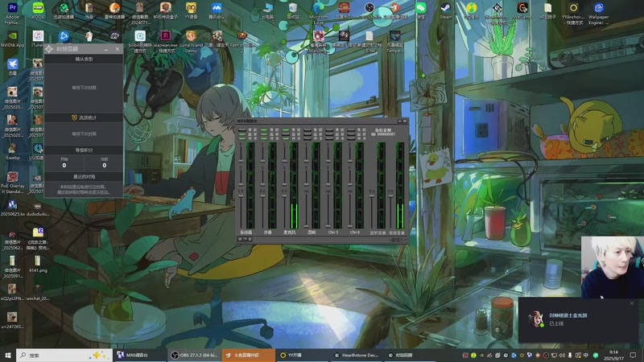Open the WeChat (微信) desktop icon

tap(420, 11)
